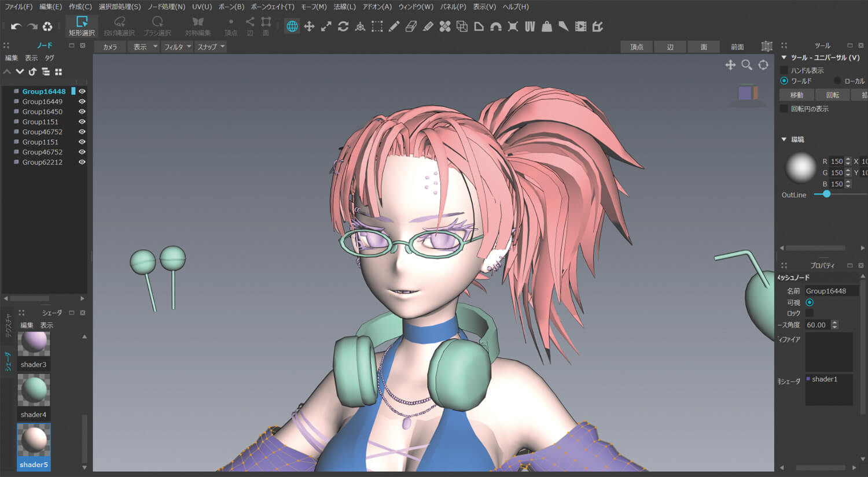Click viewport orbit rotate icon
This screenshot has width=868, height=477.
(x=764, y=65)
